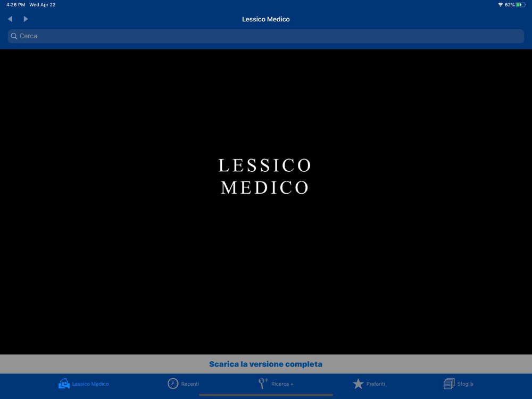The image size is (532, 399).
Task: Click the Lessico Medico title in the navigation bar
Action: pyautogui.click(x=265, y=19)
